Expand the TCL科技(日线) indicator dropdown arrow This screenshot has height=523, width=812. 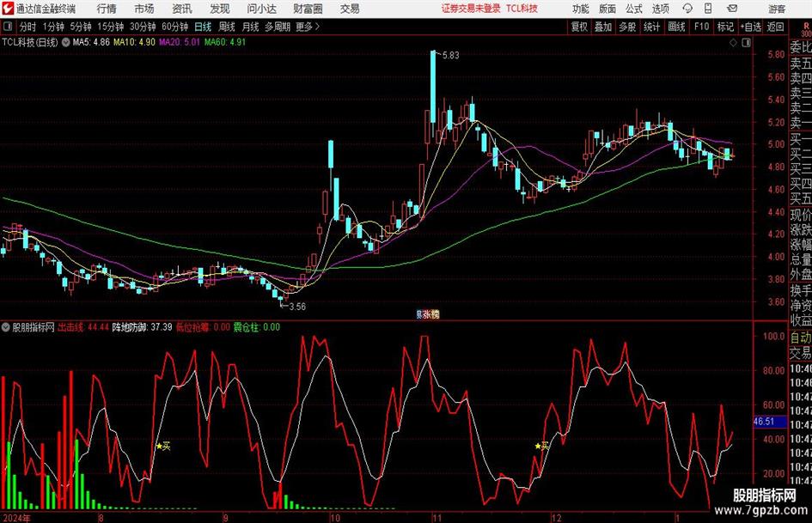click(66, 42)
